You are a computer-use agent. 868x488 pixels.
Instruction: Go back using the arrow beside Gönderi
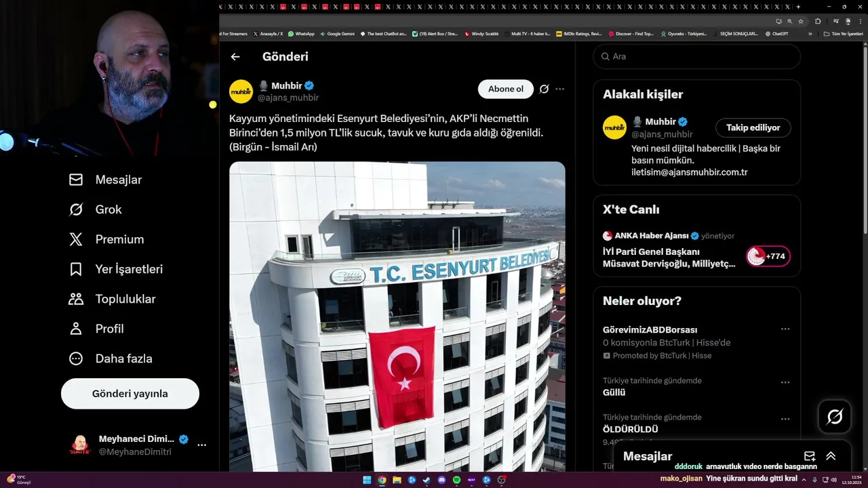pyautogui.click(x=235, y=57)
